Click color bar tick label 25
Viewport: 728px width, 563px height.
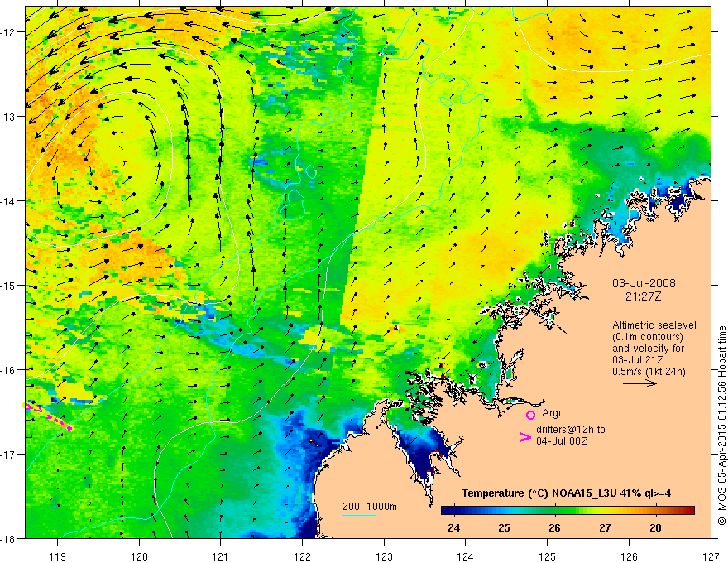pos(504,527)
